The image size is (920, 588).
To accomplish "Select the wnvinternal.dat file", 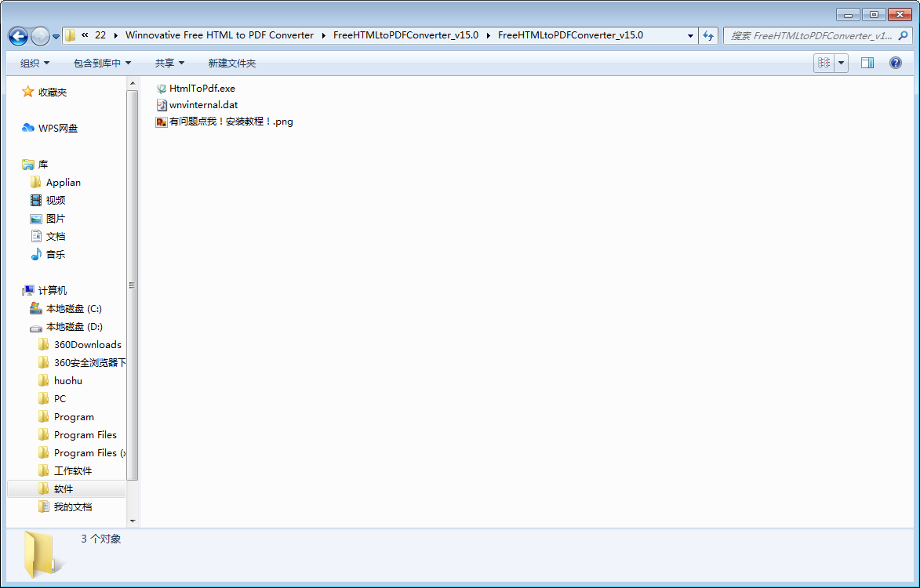I will (x=203, y=105).
